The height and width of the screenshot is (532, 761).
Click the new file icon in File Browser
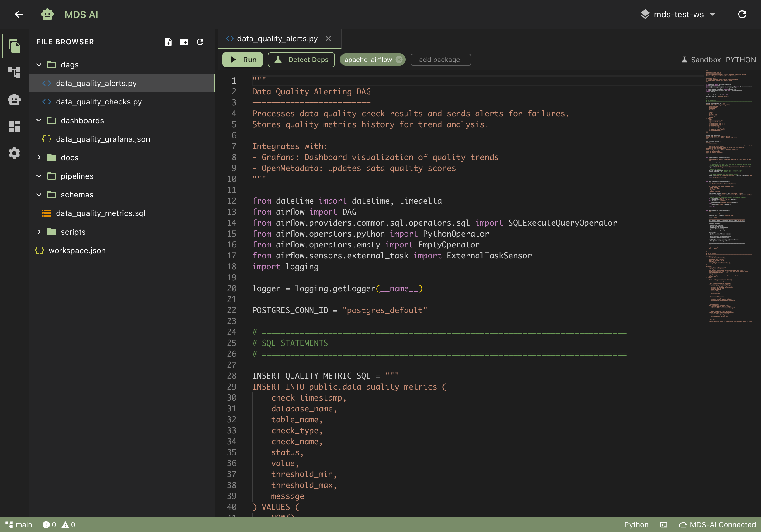(168, 42)
